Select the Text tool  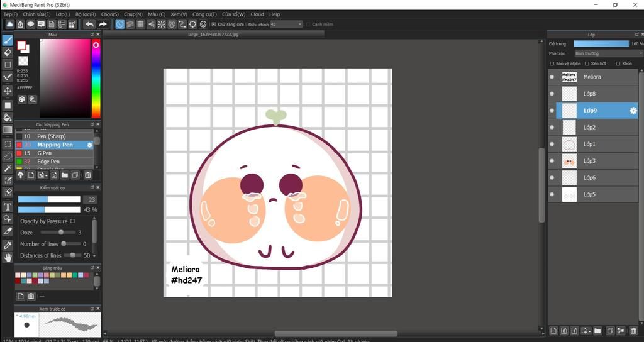pyautogui.click(x=8, y=206)
